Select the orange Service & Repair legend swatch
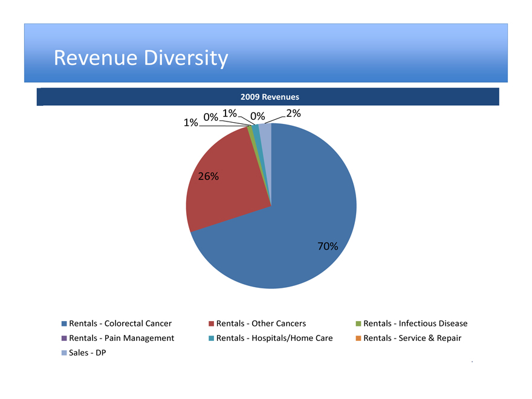Viewport: 532px width, 399px height. pos(358,338)
